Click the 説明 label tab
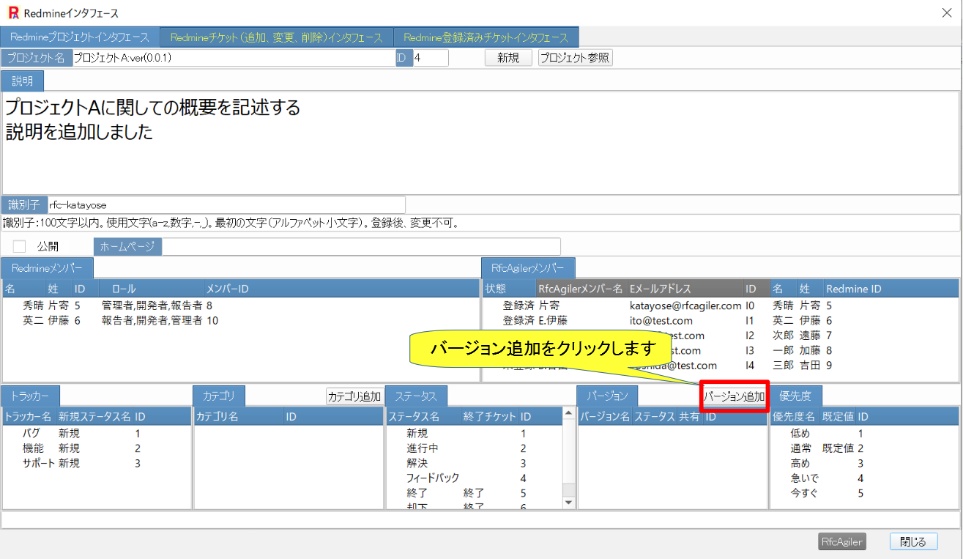963x559 pixels. (x=22, y=80)
